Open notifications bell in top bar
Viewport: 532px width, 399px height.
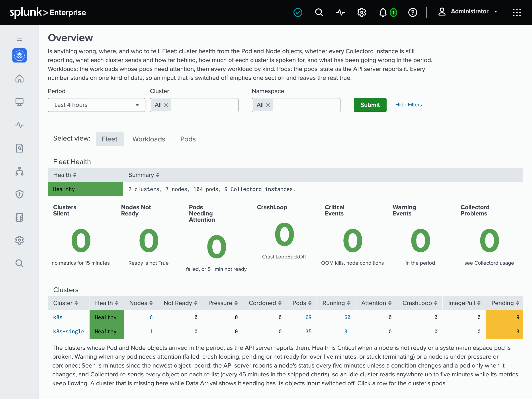pyautogui.click(x=383, y=12)
